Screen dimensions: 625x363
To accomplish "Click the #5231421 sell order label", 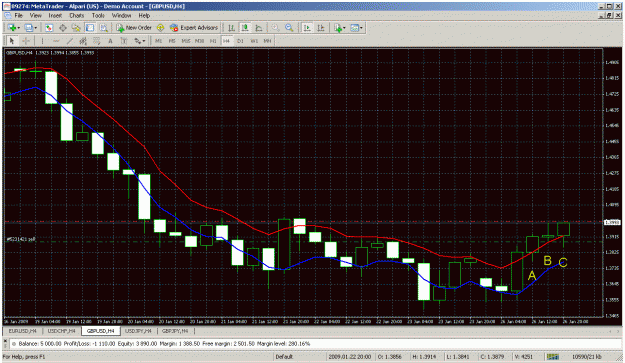I will point(21,239).
